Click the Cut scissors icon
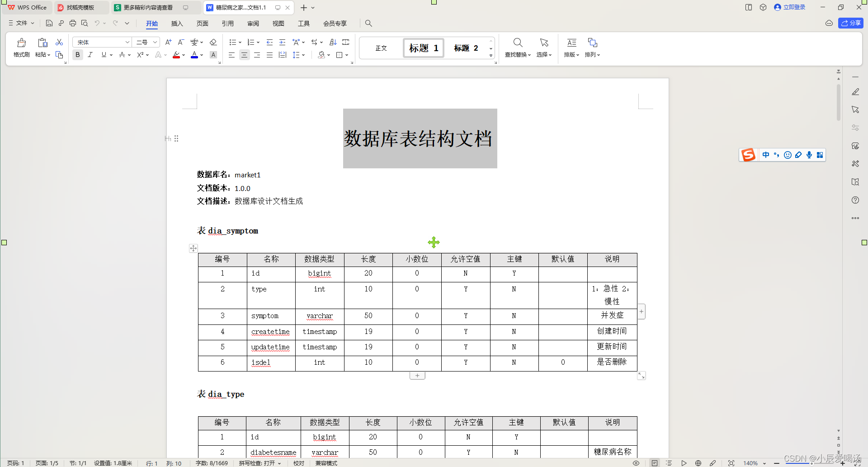Screen dimensions: 868x467 [x=59, y=42]
